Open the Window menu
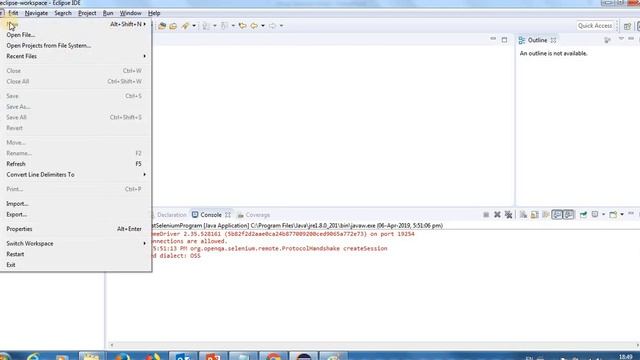 point(130,13)
